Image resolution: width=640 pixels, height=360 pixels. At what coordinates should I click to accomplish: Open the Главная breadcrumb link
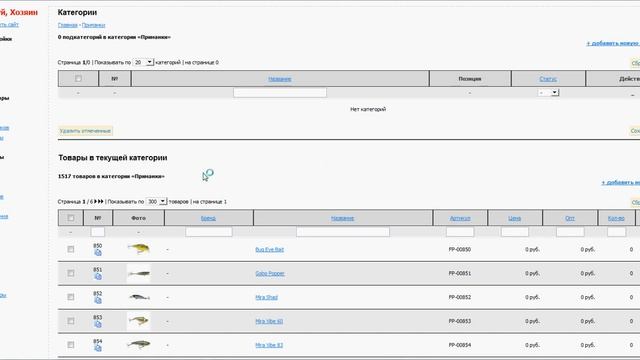click(67, 25)
